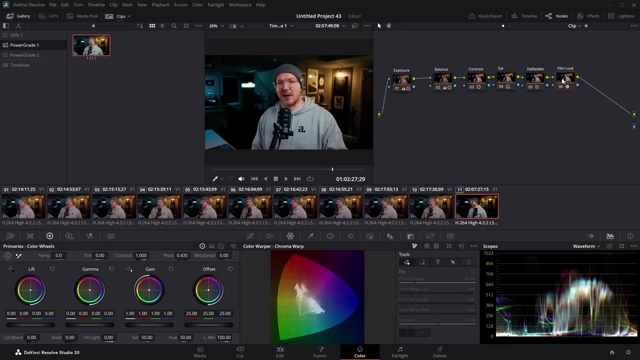
Task: Search the gallery stills
Action: (174, 26)
